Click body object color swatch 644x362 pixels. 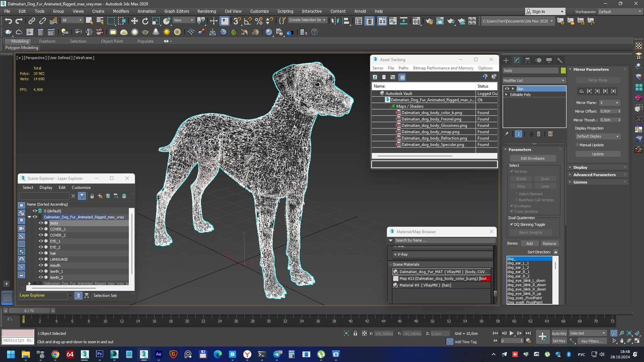563,70
